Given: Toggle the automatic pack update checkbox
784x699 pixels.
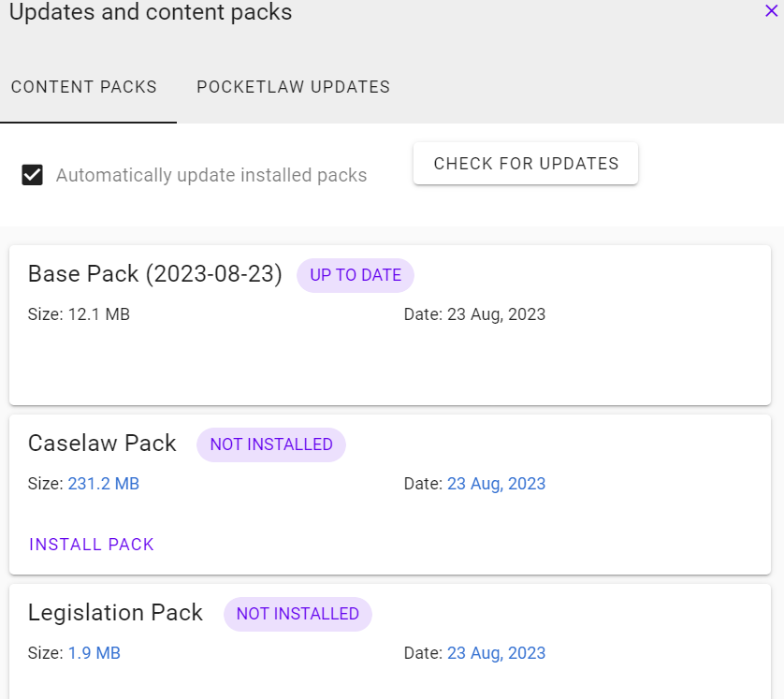Looking at the screenshot, I should coord(33,175).
